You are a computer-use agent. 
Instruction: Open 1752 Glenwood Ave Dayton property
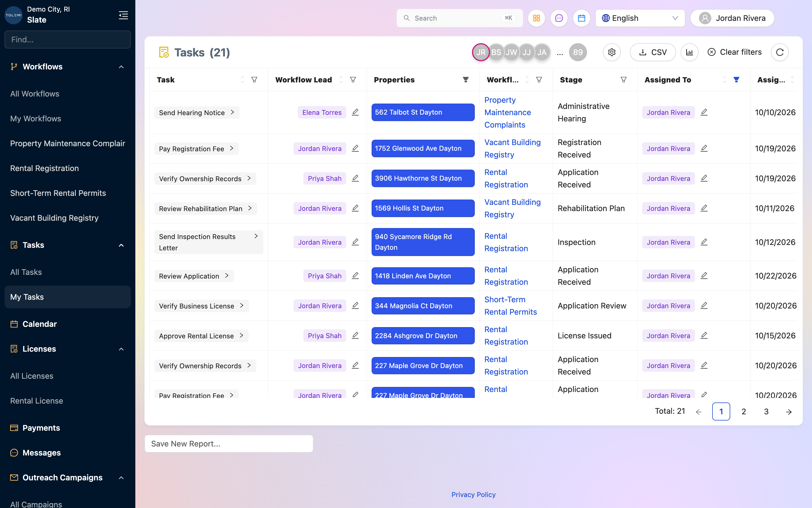(x=423, y=148)
